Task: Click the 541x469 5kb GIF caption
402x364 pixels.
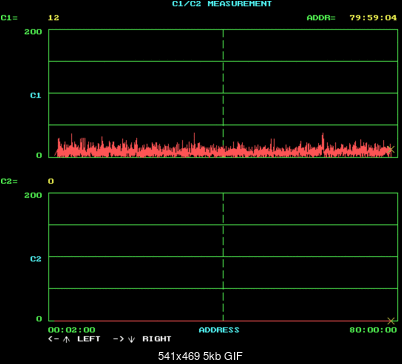Action: coord(200,356)
